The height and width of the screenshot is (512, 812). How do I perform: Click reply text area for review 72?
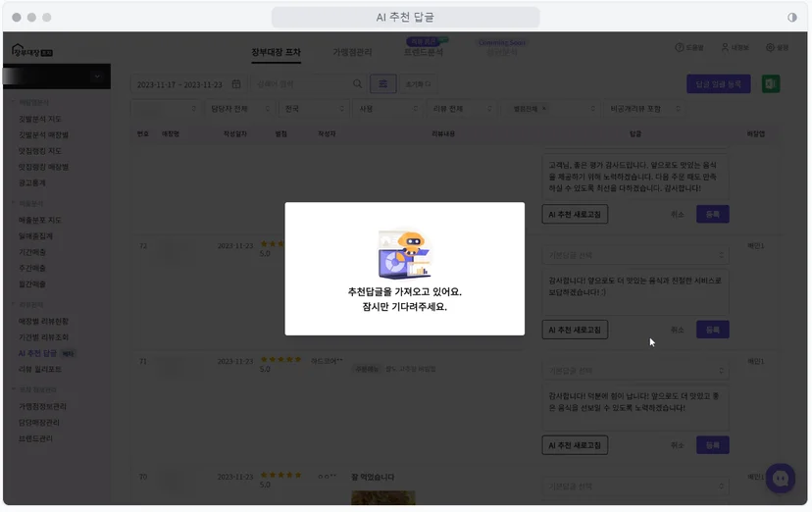tap(635, 291)
